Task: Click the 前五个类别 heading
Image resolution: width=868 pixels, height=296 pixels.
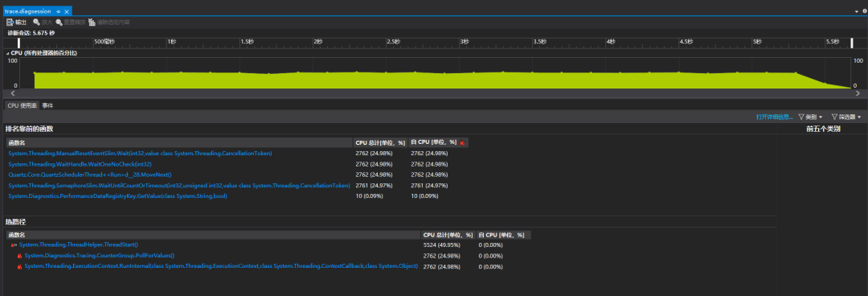Action: (x=823, y=129)
